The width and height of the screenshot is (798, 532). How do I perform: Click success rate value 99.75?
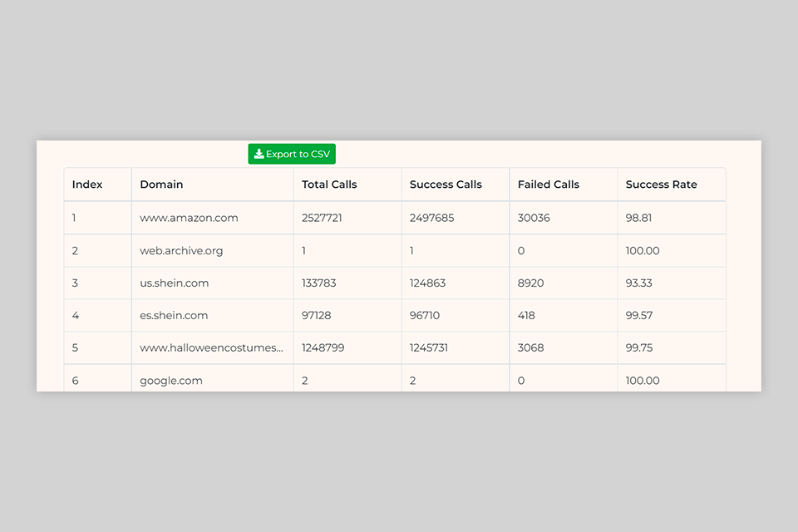point(638,347)
